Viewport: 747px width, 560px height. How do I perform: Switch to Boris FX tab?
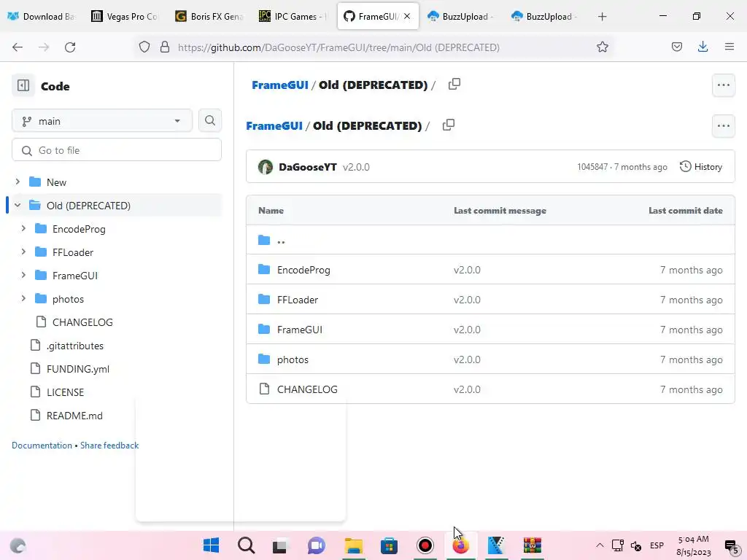[209, 16]
